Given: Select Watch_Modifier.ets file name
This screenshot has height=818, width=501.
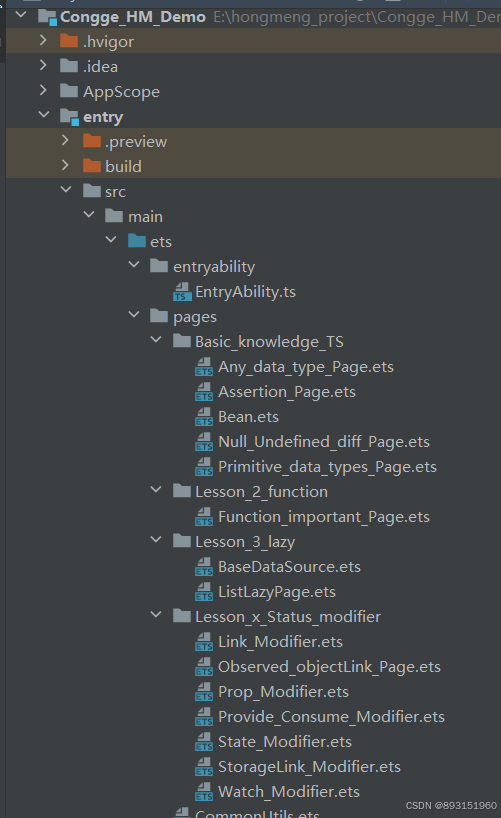Looking at the screenshot, I should [289, 792].
